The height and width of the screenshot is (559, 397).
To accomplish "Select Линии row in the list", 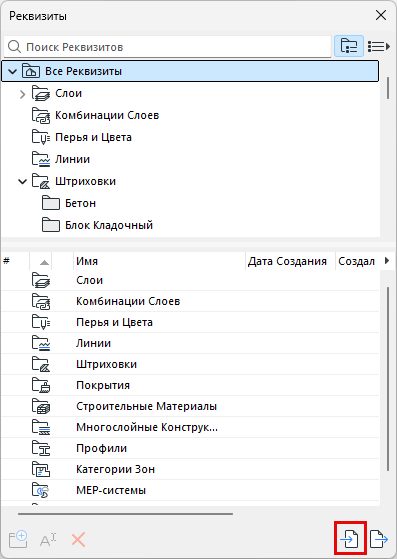I will (x=190, y=343).
